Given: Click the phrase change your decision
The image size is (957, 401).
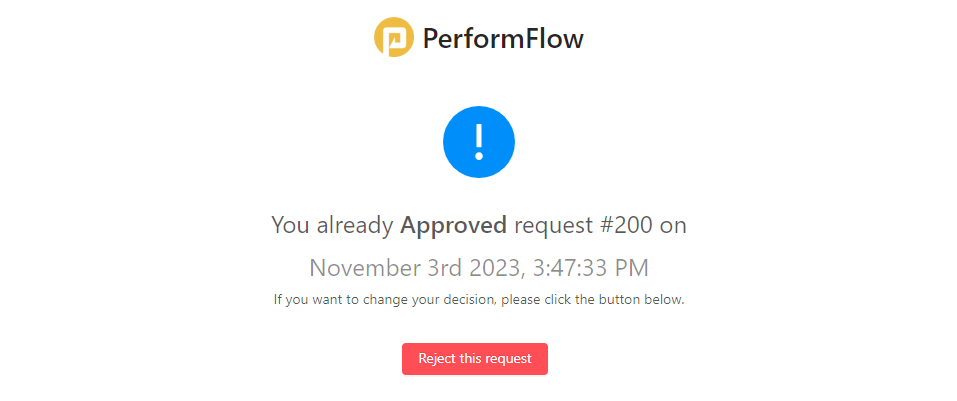Looking at the screenshot, I should click(420, 300).
